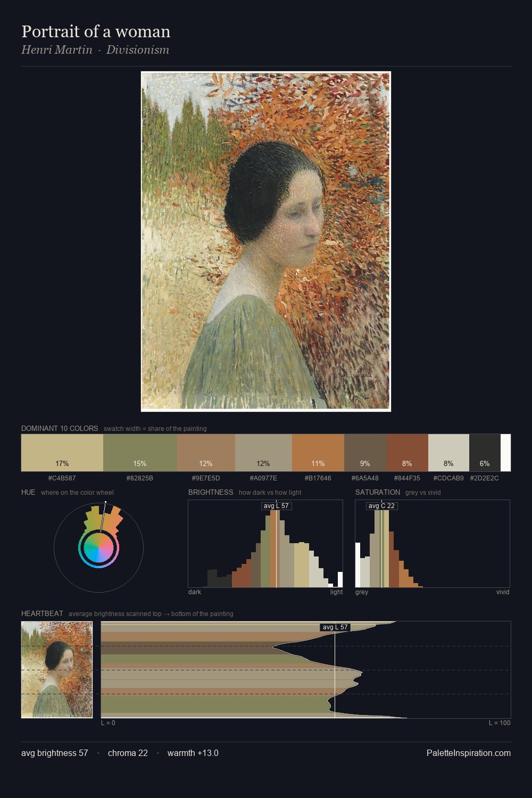Click the hex code '#2D2E2C' text
Image resolution: width=532 pixels, height=798 pixels.
pos(485,478)
